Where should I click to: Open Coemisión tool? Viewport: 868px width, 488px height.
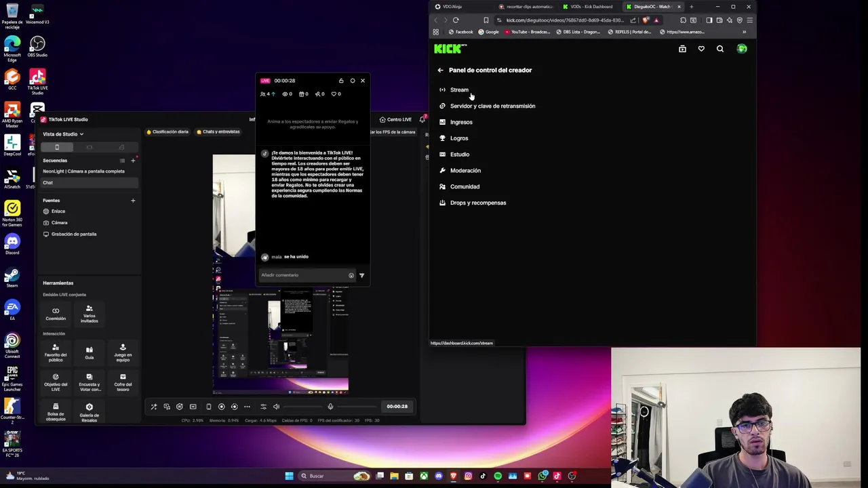pyautogui.click(x=56, y=314)
